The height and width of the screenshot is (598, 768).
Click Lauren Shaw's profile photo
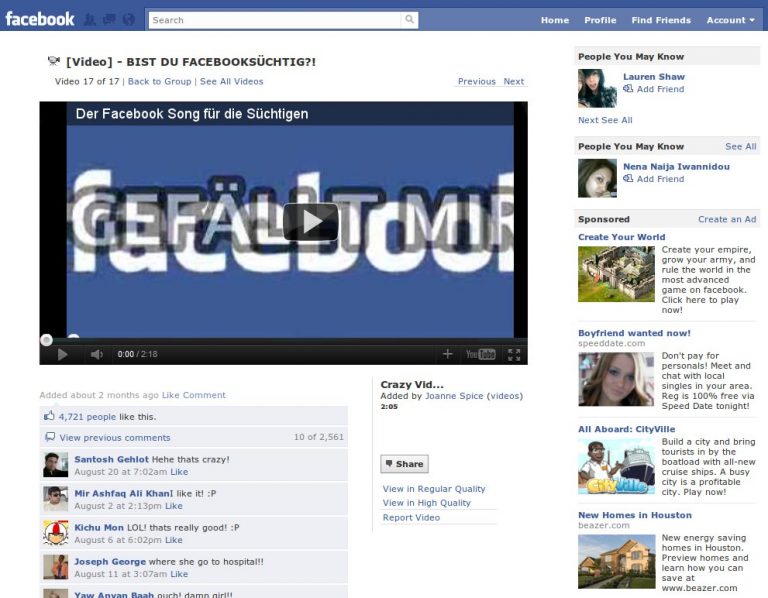coord(597,88)
